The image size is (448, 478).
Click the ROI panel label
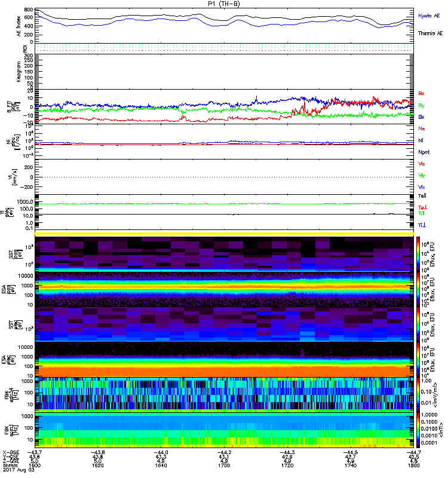click(25, 49)
